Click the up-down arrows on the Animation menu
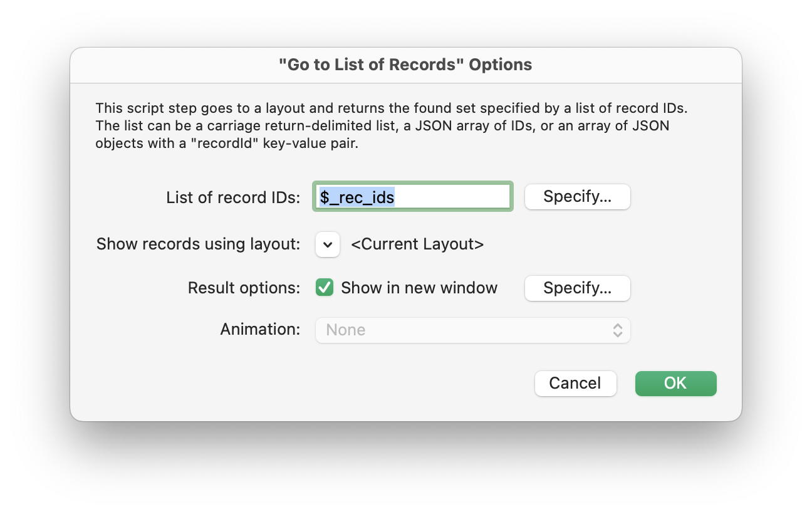Viewport: 812px width, 514px height. (618, 330)
